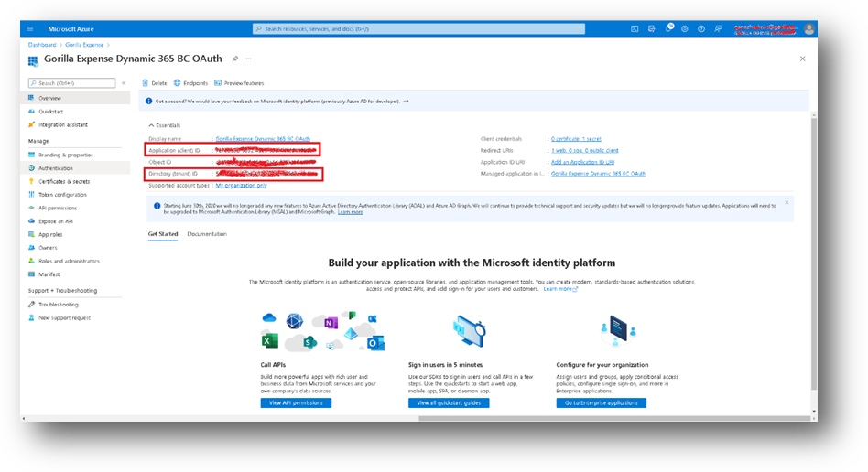Image resolution: width=868 pixels, height=472 pixels.
Task: Click the Gorilla Expense breadcrumb
Action: (84, 45)
